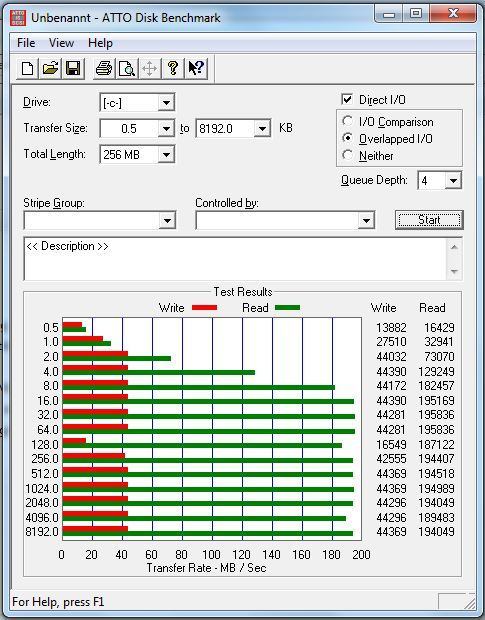This screenshot has height=620, width=485.
Task: Toggle the Direct I/O checkbox
Action: [x=347, y=99]
